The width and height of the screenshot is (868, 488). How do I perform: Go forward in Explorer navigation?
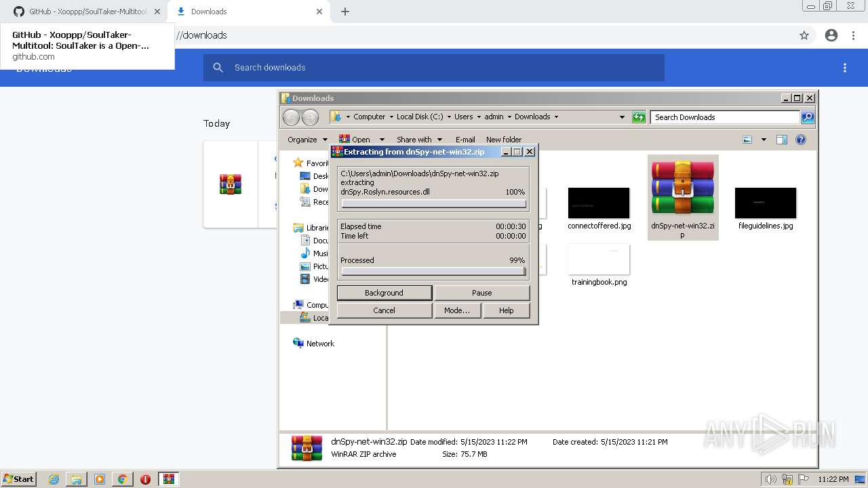310,117
